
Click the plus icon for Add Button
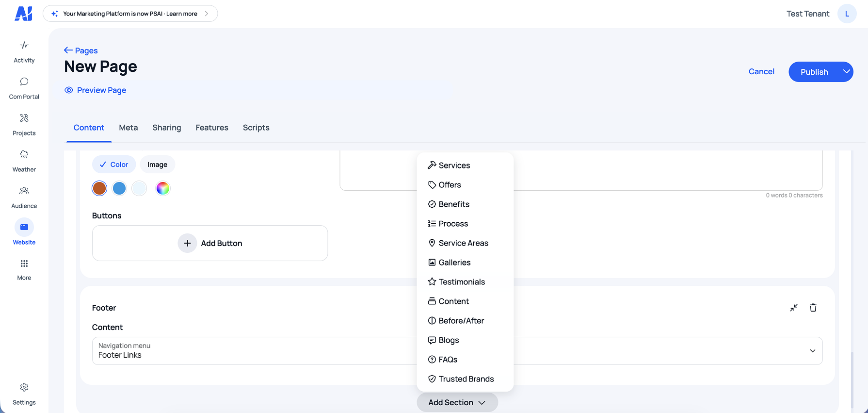point(187,243)
